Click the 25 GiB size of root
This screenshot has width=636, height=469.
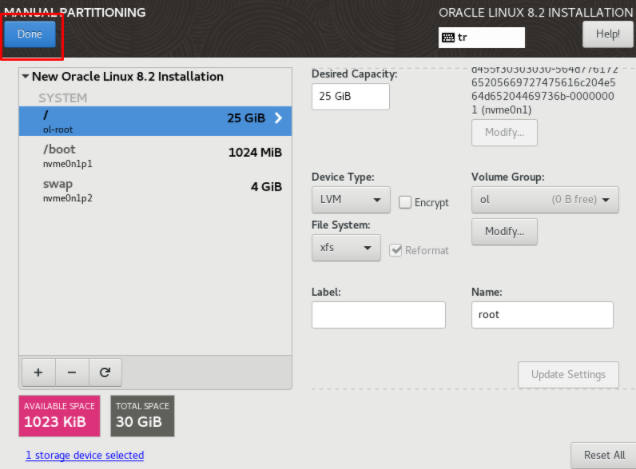point(246,118)
